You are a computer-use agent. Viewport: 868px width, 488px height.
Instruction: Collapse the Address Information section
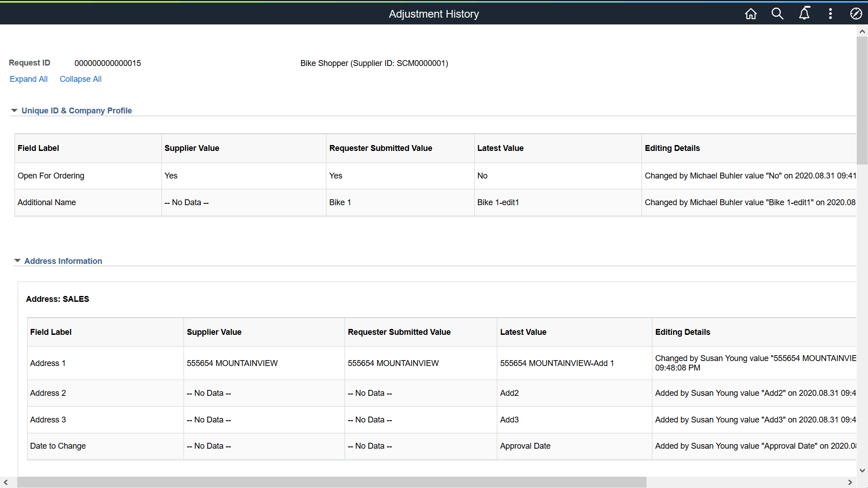tap(17, 261)
